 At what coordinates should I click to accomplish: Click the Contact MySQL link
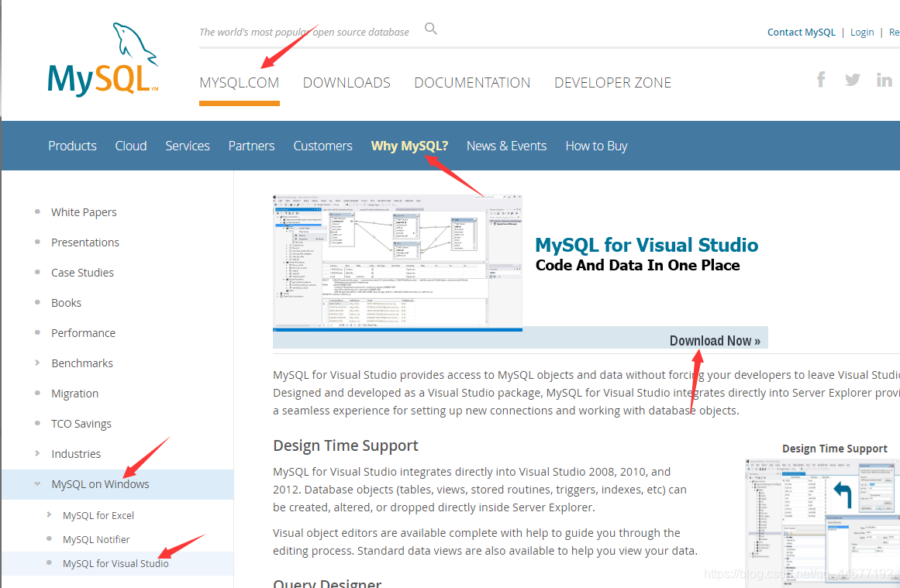tap(802, 32)
